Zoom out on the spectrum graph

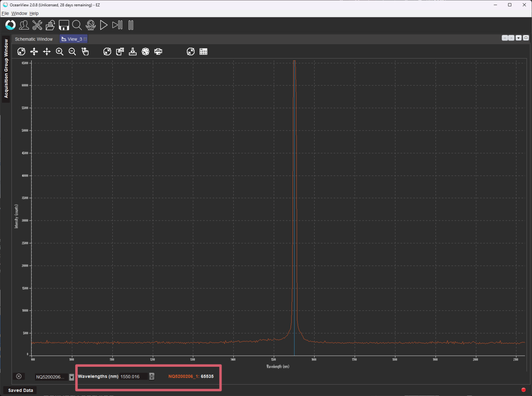point(72,51)
